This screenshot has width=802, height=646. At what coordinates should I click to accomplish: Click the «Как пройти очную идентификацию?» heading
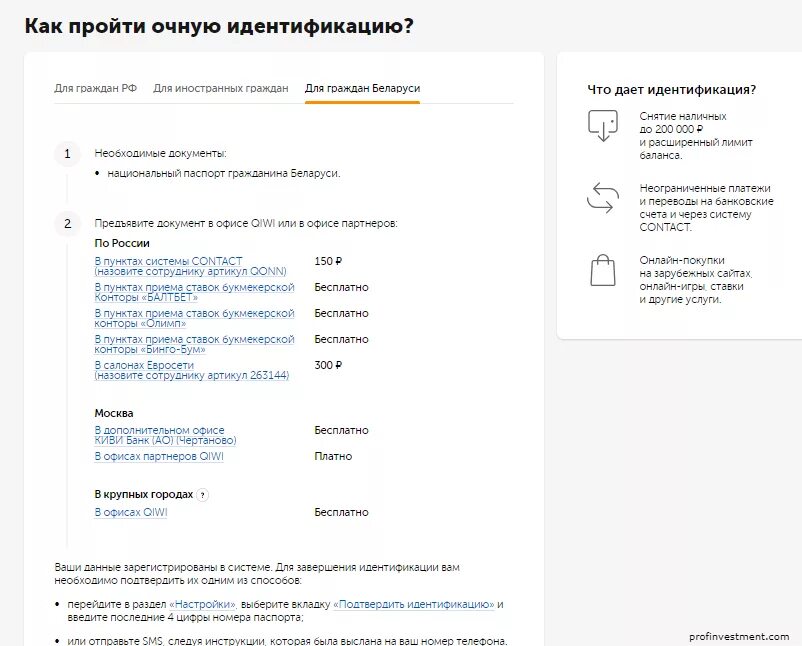(219, 26)
